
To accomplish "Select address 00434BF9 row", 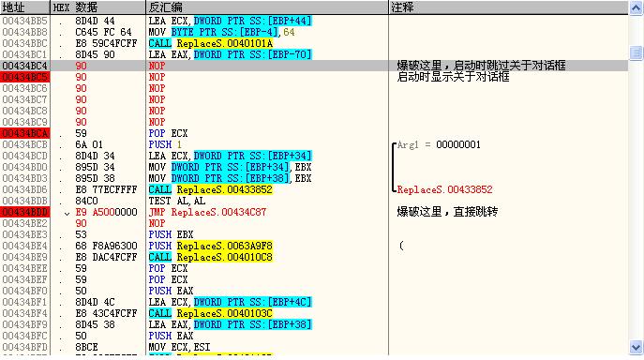I will [x=25, y=324].
